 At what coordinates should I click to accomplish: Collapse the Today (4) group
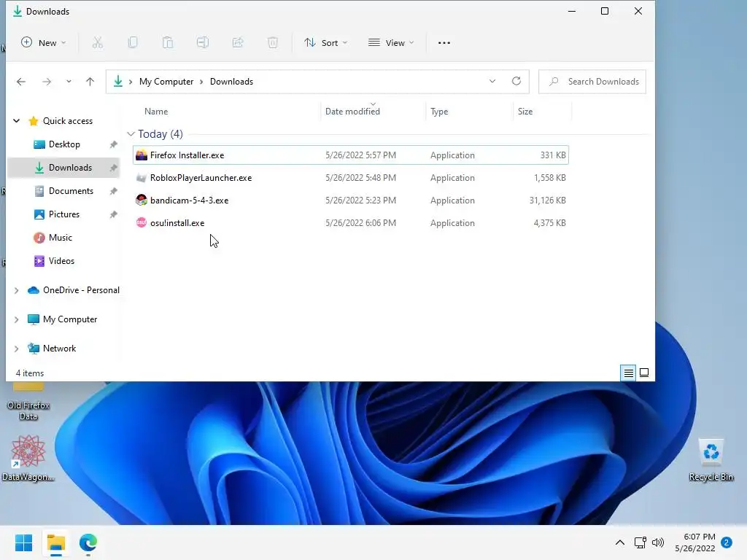click(131, 134)
